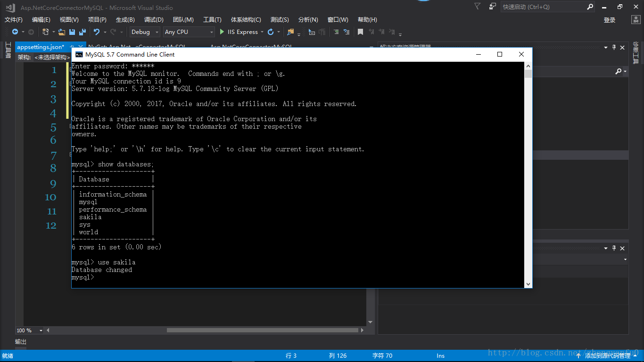Click the browser refresh icon in toolbar

pos(270,32)
